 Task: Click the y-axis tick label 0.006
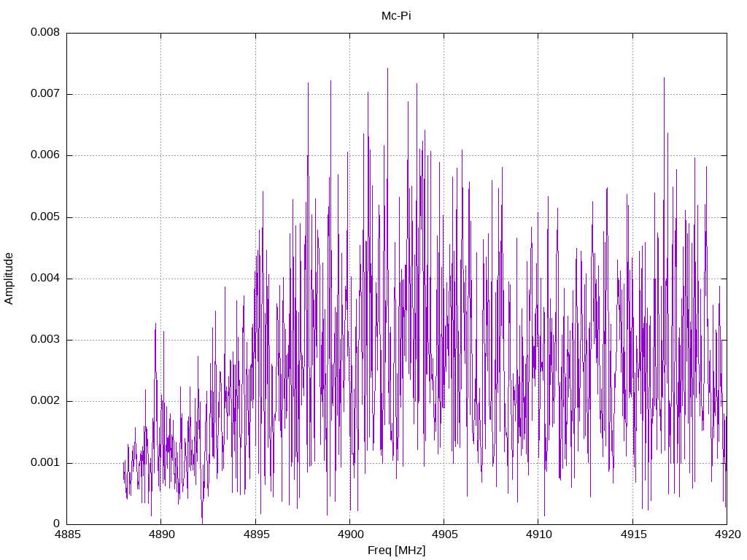(45, 155)
